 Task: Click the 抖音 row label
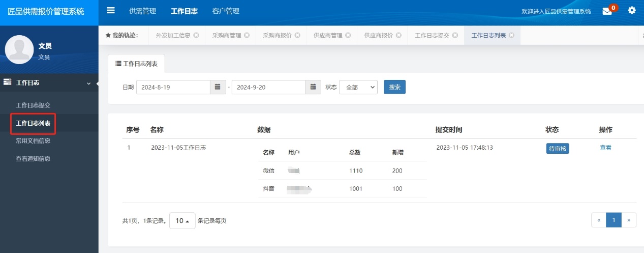point(268,189)
